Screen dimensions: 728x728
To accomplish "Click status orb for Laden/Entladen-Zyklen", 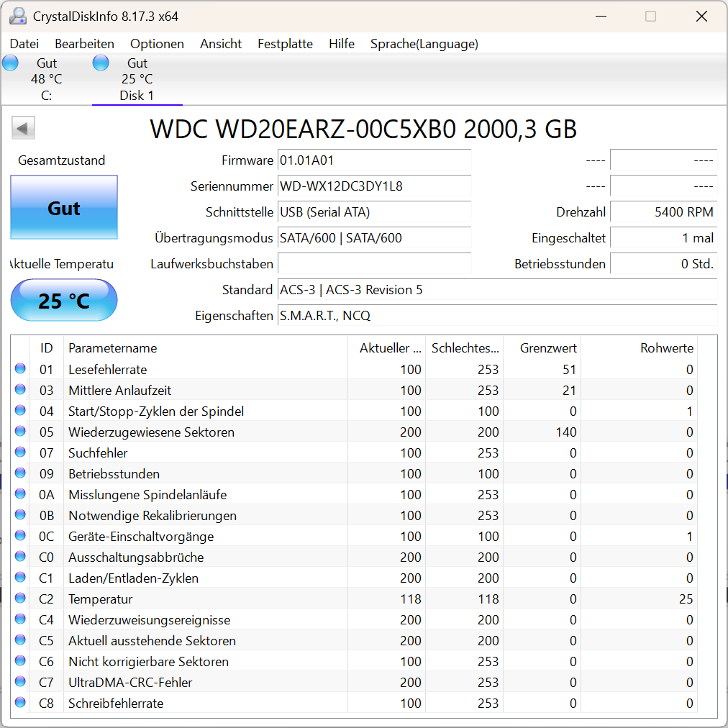I will (x=20, y=578).
